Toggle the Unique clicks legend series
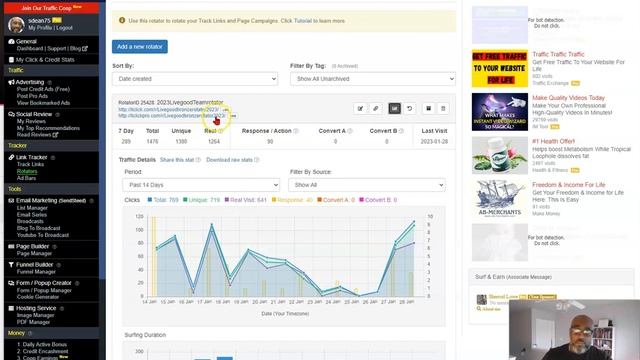This screenshot has width=640, height=360. click(x=201, y=200)
